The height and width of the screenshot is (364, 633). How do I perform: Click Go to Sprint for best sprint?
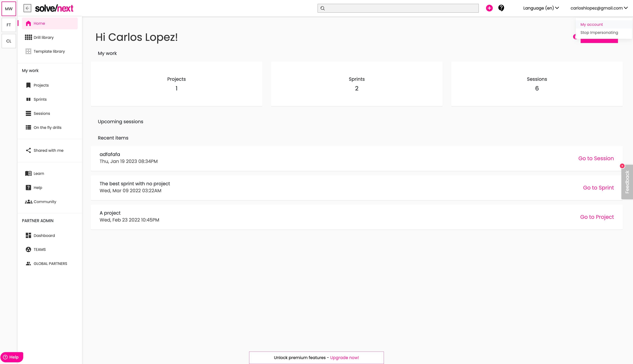pos(598,187)
